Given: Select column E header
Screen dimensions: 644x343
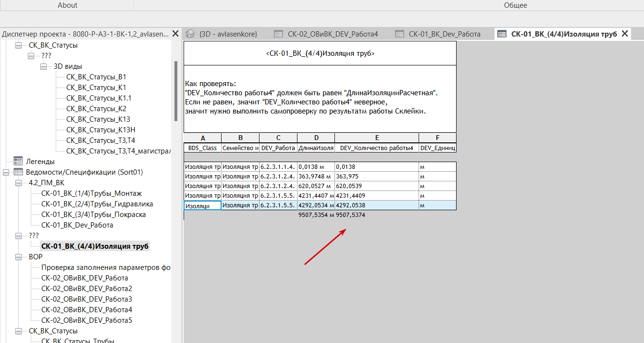Looking at the screenshot, I should point(377,138).
